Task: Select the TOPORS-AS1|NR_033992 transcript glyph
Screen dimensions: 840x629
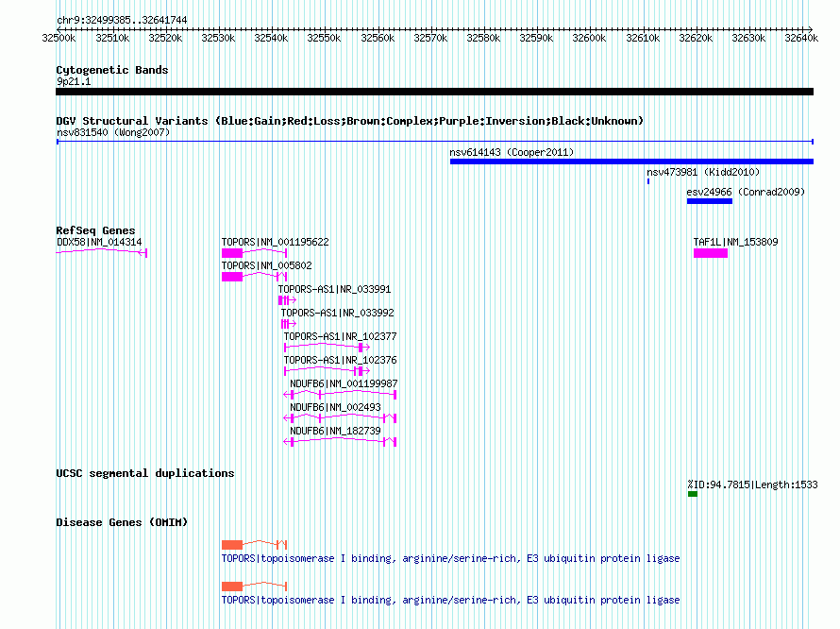Action: coord(289,324)
